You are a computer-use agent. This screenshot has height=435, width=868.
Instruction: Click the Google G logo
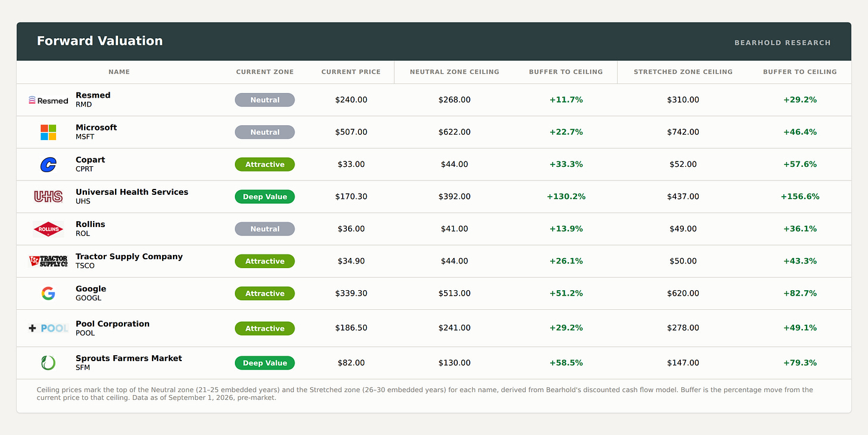(48, 293)
